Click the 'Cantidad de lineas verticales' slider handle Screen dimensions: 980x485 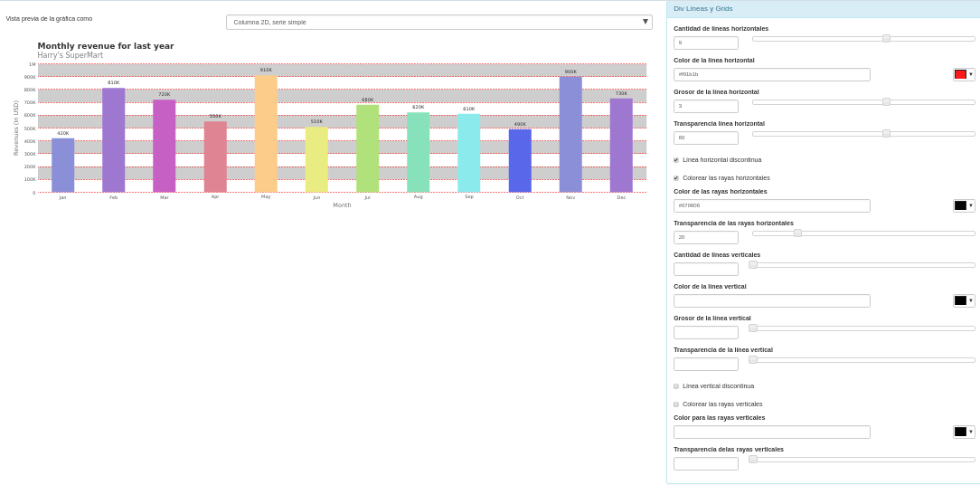[753, 265]
